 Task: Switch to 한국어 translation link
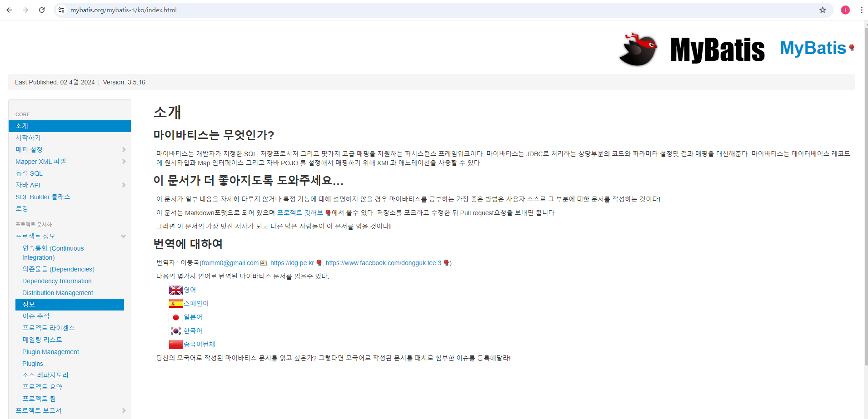tap(193, 331)
